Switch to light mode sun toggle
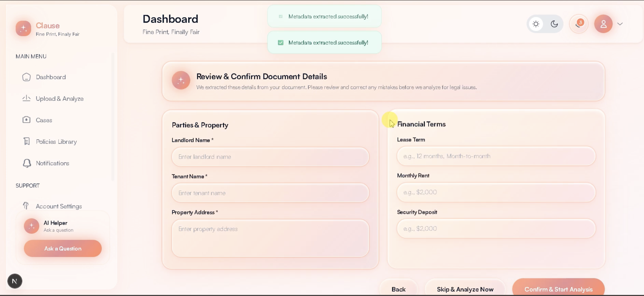 (x=536, y=24)
